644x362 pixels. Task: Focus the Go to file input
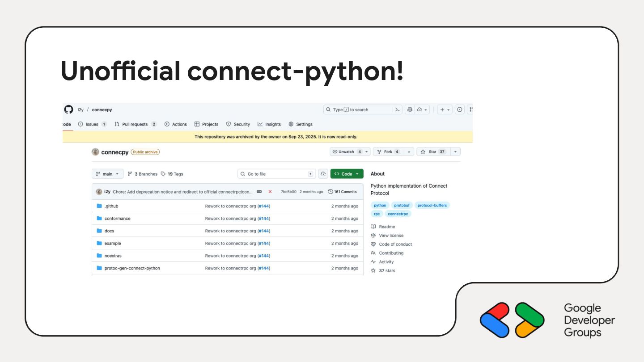[x=277, y=174]
